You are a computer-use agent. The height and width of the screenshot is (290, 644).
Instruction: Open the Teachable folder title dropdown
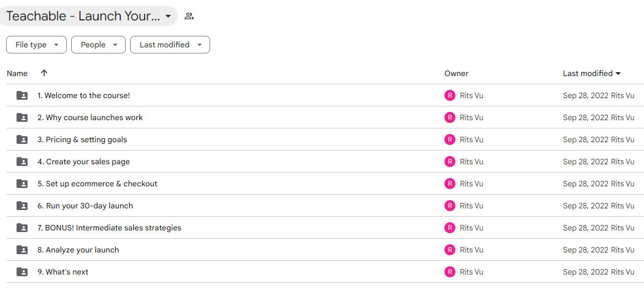(x=88, y=17)
